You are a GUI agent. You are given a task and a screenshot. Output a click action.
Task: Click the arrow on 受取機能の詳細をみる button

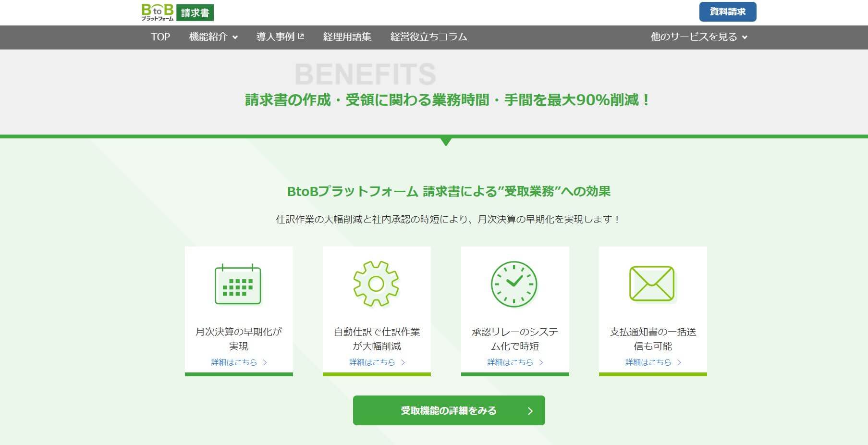pyautogui.click(x=530, y=411)
